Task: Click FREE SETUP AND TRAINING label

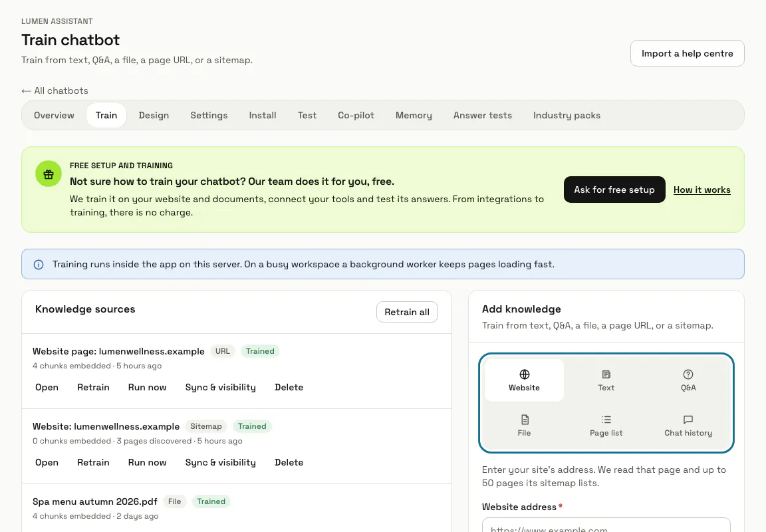Action: coord(121,166)
